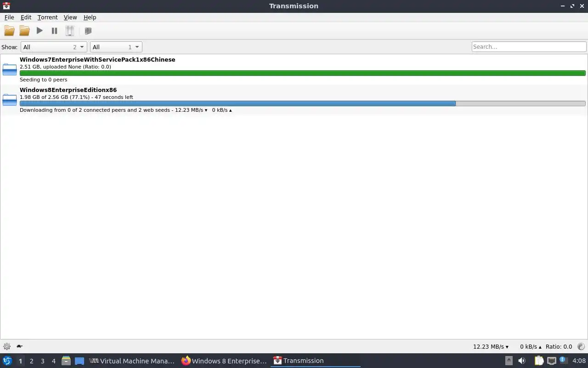This screenshot has width=588, height=368.
Task: Open the statistics mode icon beside Ratio
Action: tap(581, 346)
